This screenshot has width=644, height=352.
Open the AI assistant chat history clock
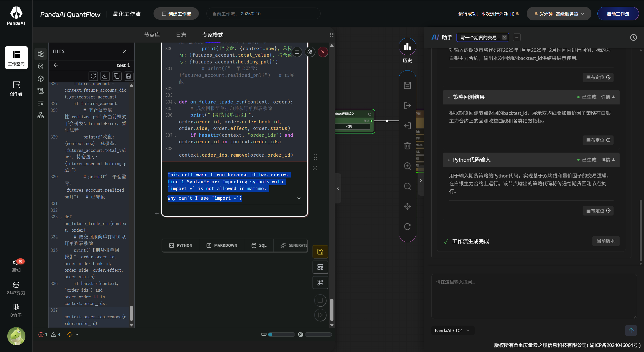point(633,38)
